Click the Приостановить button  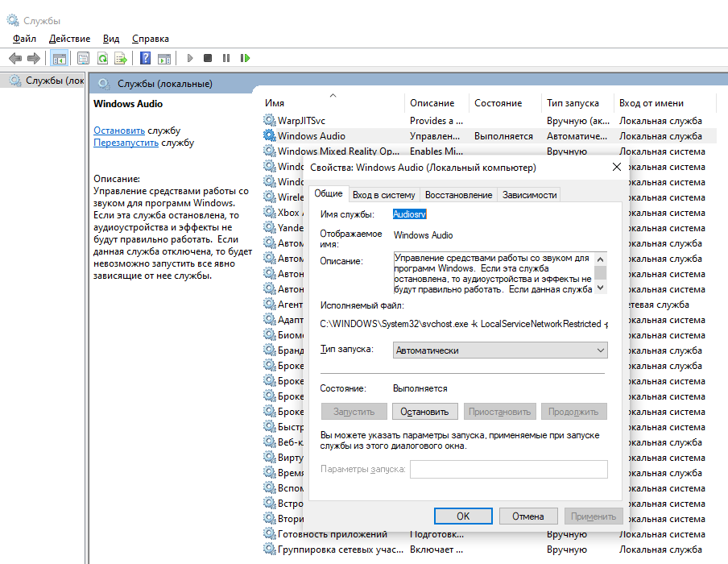click(x=499, y=412)
